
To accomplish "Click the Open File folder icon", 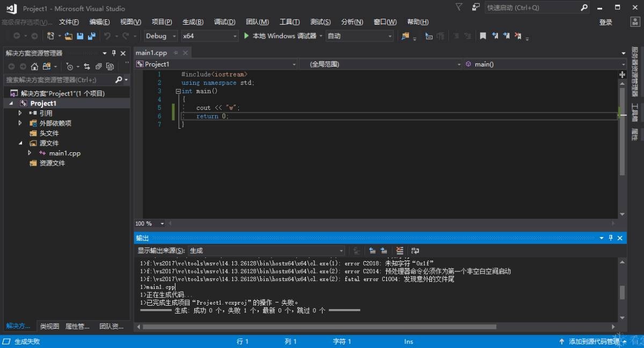I will [69, 36].
